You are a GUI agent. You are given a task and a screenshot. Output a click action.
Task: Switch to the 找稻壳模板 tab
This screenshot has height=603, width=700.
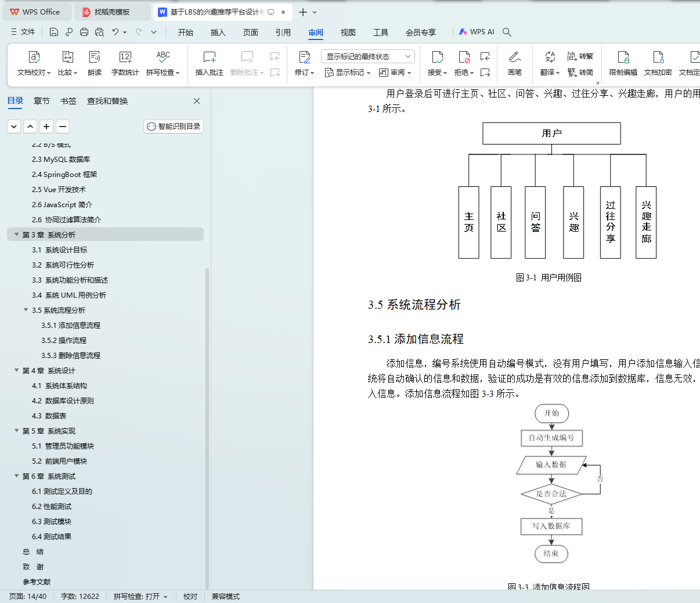113,12
